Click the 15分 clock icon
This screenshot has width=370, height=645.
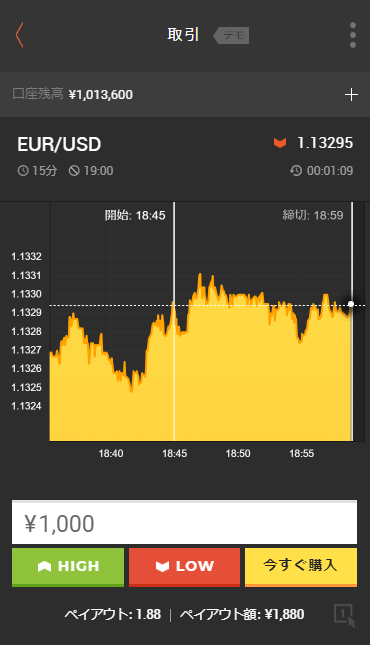tap(23, 171)
